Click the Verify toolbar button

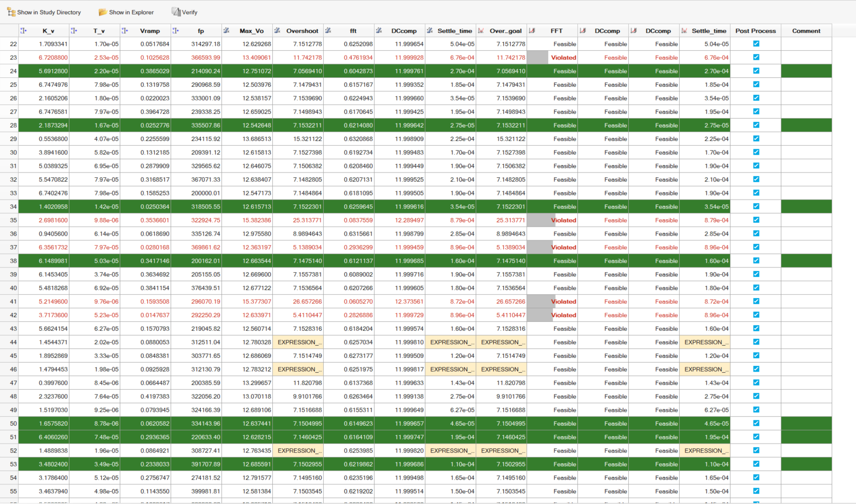[x=184, y=12]
